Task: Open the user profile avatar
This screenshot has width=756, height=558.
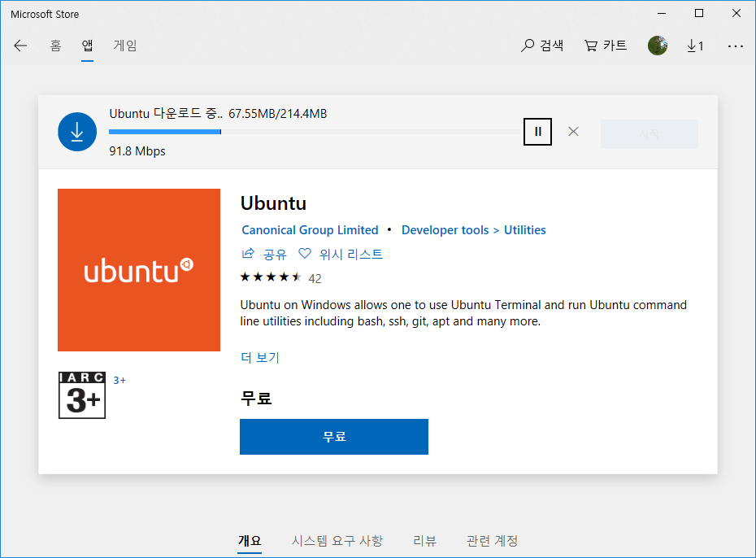Action: coord(658,46)
